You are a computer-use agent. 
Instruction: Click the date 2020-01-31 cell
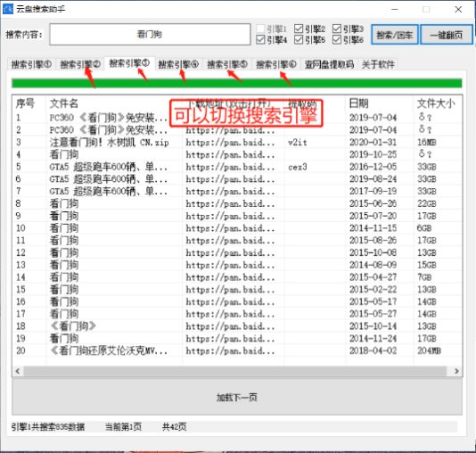373,142
